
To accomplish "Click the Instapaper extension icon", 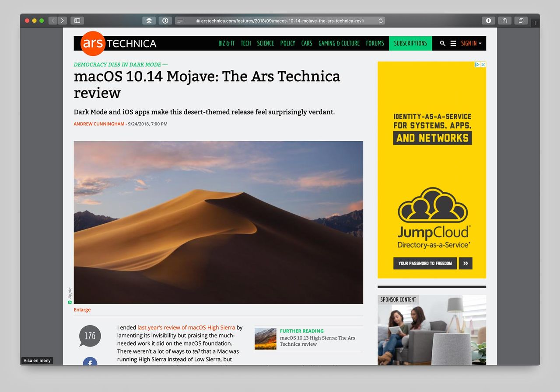I will (165, 20).
